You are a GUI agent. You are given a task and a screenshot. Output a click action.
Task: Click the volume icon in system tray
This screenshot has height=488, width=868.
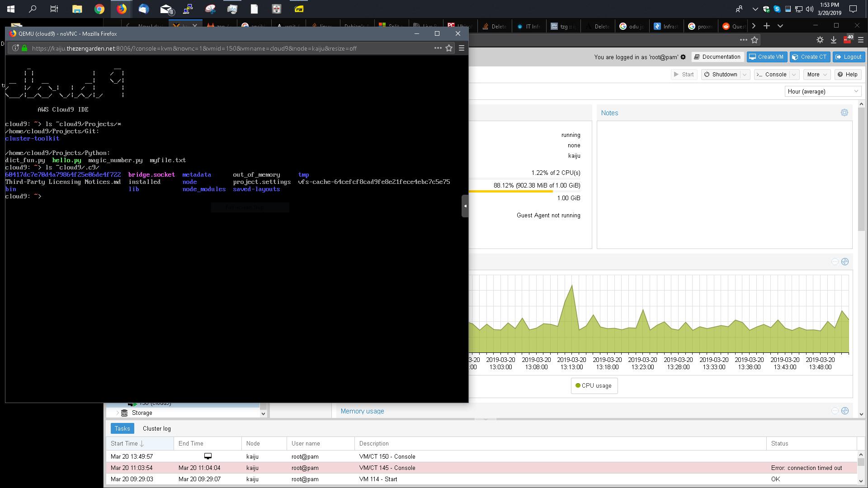(809, 9)
